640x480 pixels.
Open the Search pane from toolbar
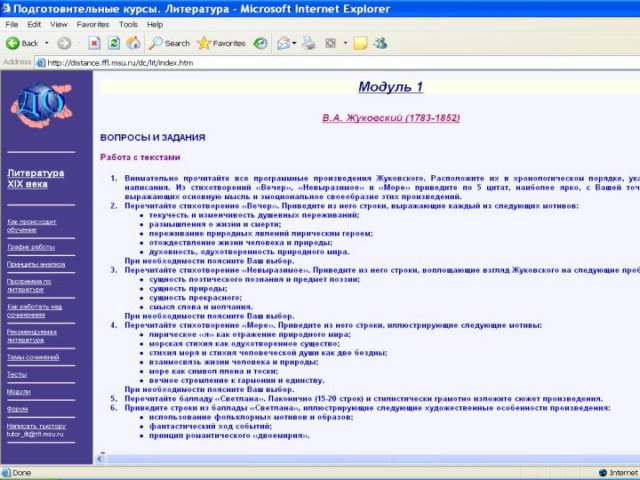click(169, 43)
